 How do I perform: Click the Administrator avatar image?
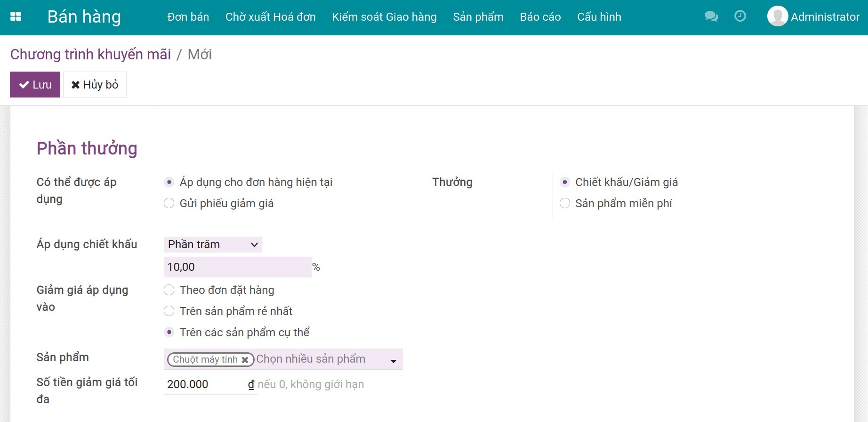click(777, 16)
